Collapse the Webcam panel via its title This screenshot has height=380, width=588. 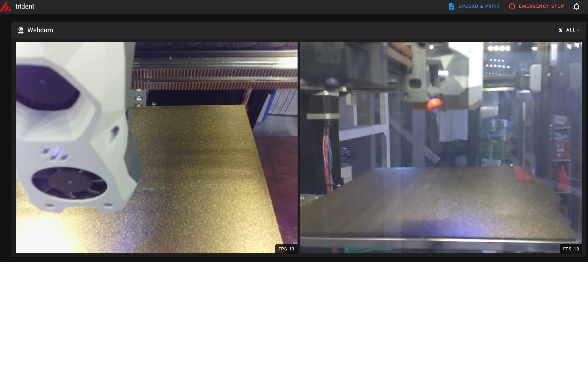(40, 30)
